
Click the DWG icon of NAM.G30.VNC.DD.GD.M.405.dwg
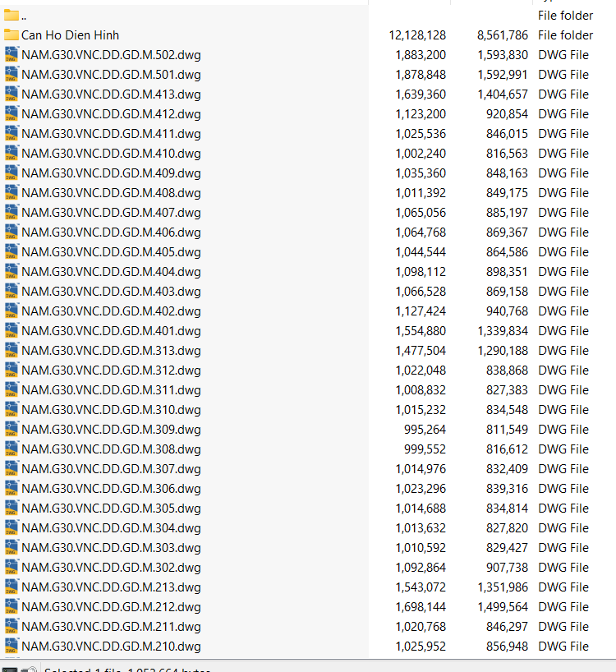[x=11, y=252]
